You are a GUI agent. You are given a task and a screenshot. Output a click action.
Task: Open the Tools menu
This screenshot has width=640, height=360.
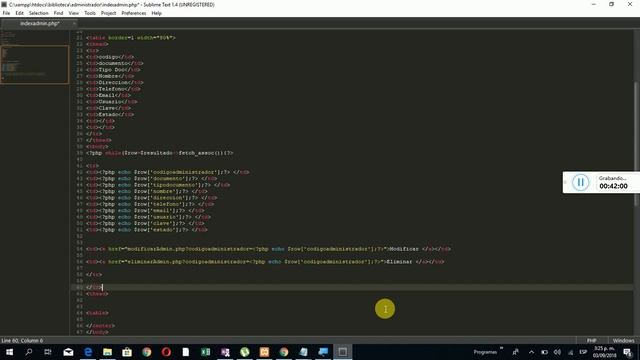click(90, 13)
